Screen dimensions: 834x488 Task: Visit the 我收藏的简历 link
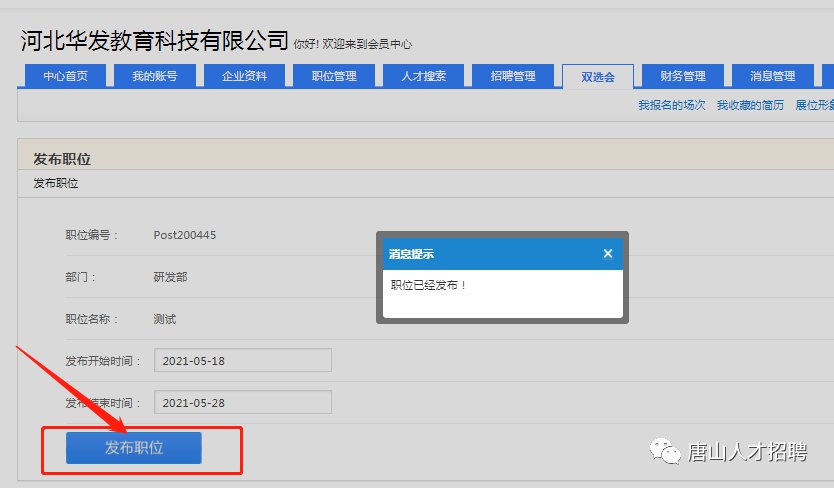click(x=750, y=105)
